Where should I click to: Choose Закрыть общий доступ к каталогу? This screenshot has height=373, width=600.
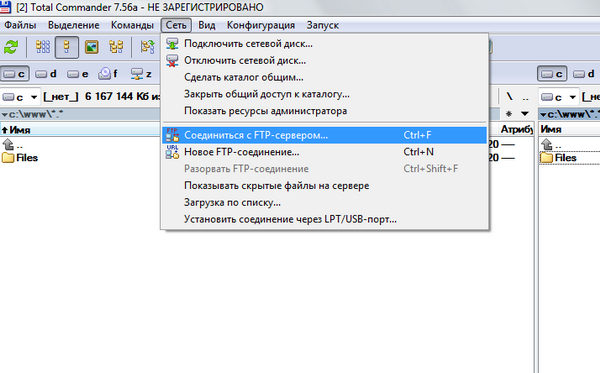324,94
